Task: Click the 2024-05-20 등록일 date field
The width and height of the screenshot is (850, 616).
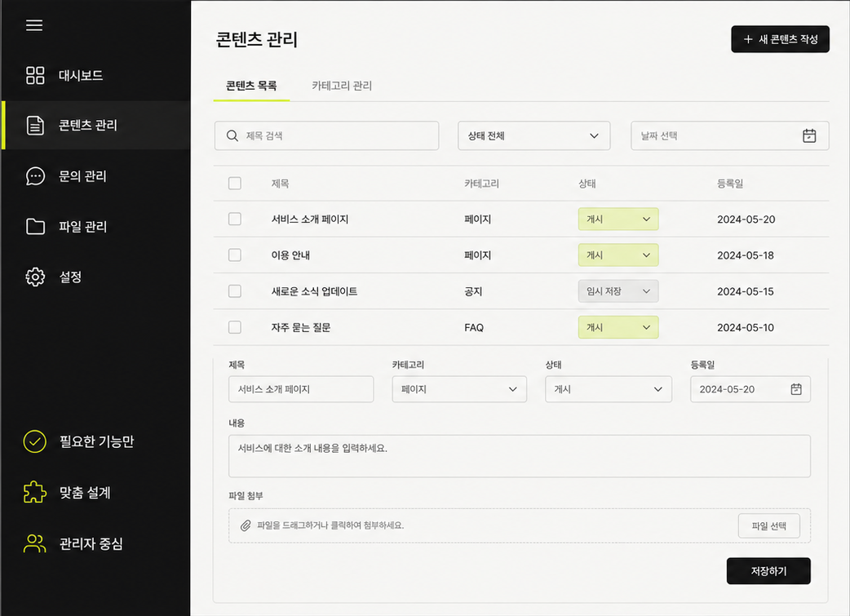Action: pos(750,389)
